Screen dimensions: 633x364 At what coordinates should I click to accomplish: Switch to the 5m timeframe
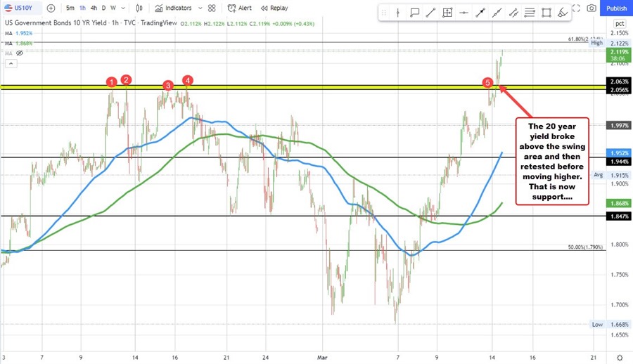(70, 8)
